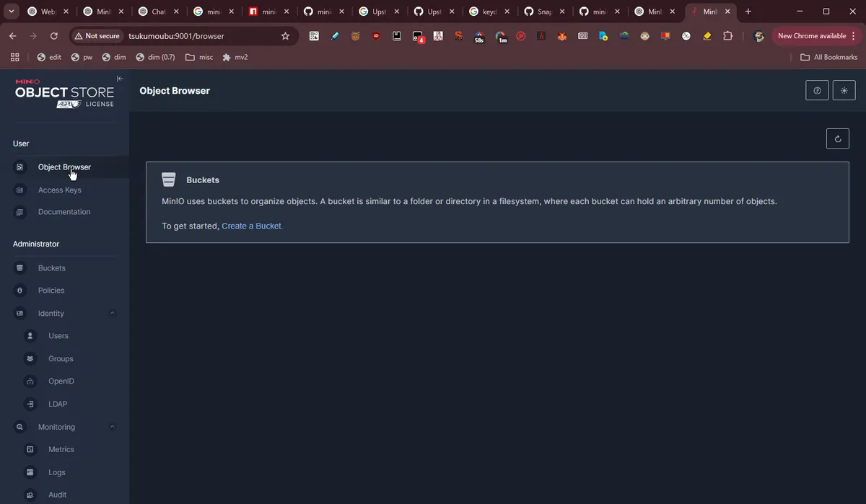Click the refresh icon button
The width and height of the screenshot is (866, 504).
pos(837,139)
